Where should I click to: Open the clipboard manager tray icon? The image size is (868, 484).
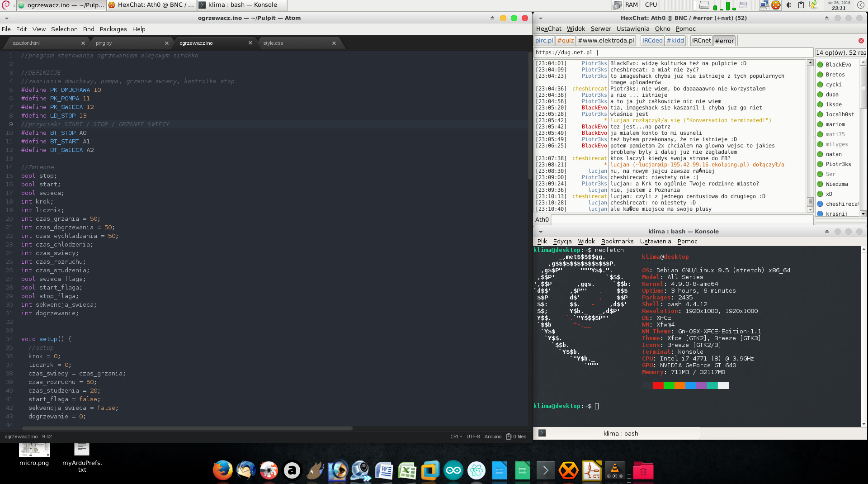(x=801, y=5)
